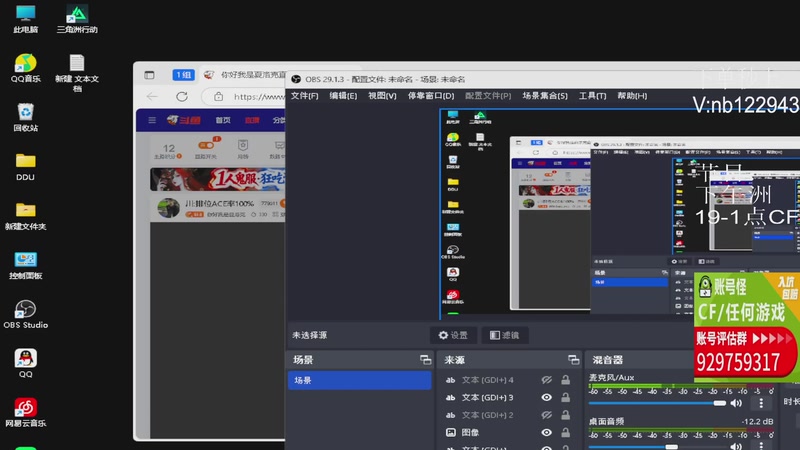Select the 场景 scene row
800x450 pixels.
coord(359,381)
